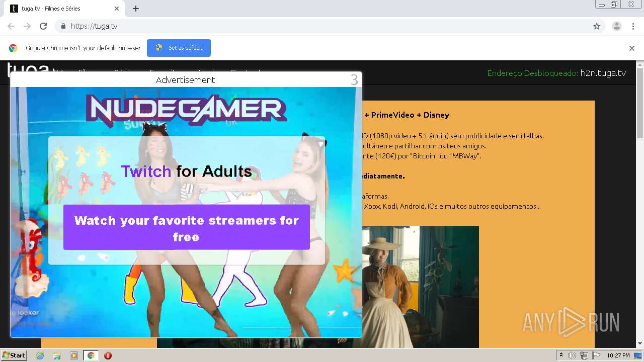Click the page vertical scrollbar
Viewport: 644px width, 362px height.
point(640,103)
